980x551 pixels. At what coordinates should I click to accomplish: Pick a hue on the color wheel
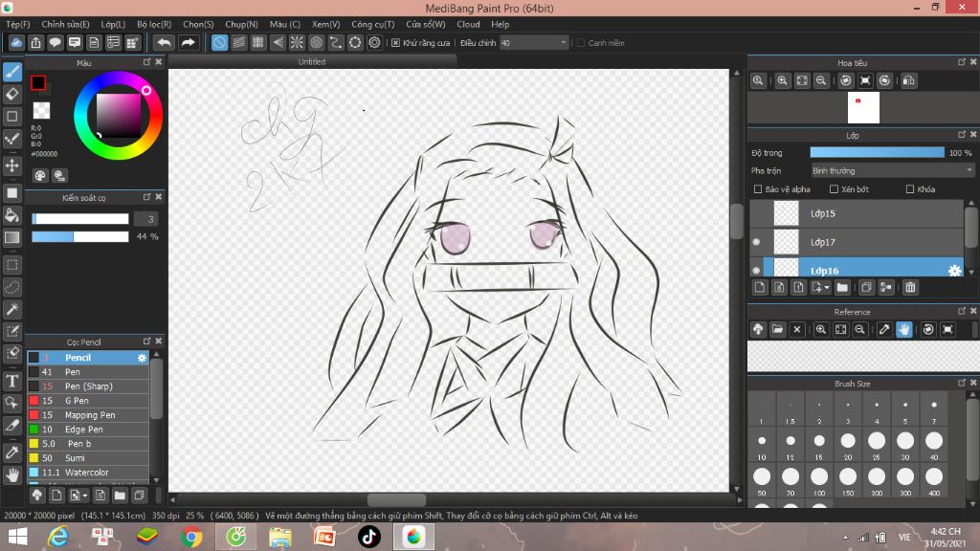(118, 116)
